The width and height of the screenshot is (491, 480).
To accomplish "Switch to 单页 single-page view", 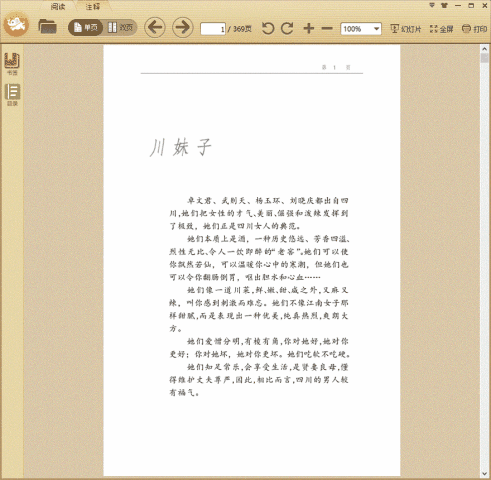I will (85, 27).
